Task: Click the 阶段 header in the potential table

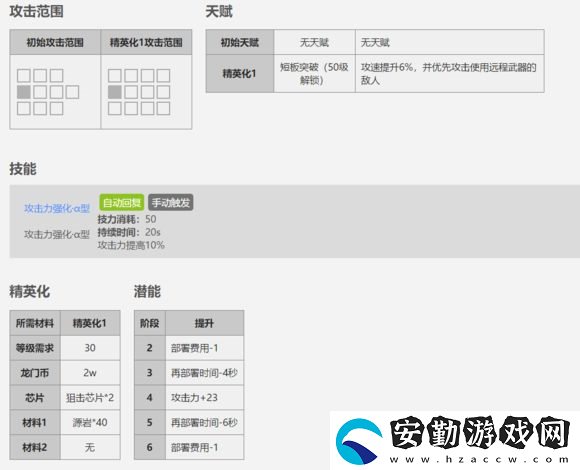Action: (x=149, y=323)
